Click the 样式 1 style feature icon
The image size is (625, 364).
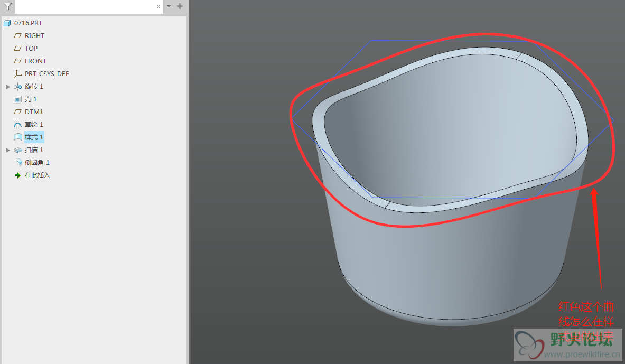17,137
